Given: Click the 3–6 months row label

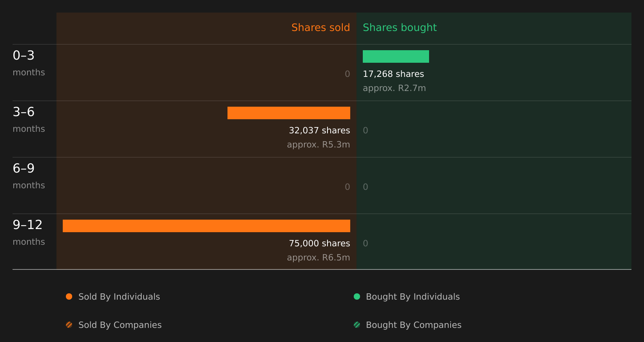Looking at the screenshot, I should pos(29,120).
